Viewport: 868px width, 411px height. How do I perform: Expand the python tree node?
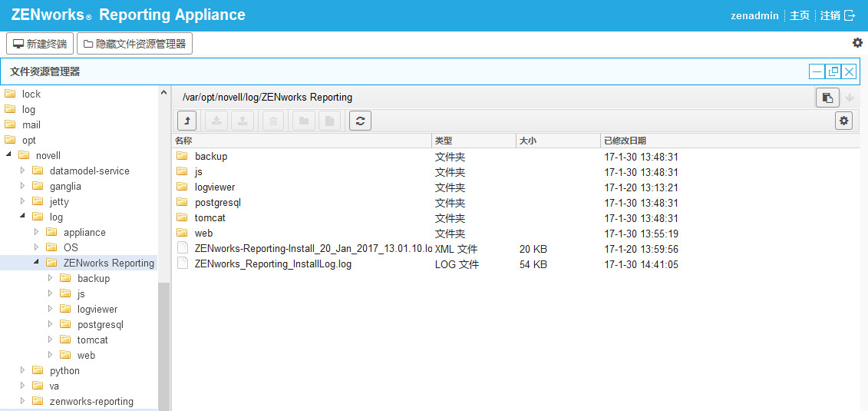tap(23, 370)
